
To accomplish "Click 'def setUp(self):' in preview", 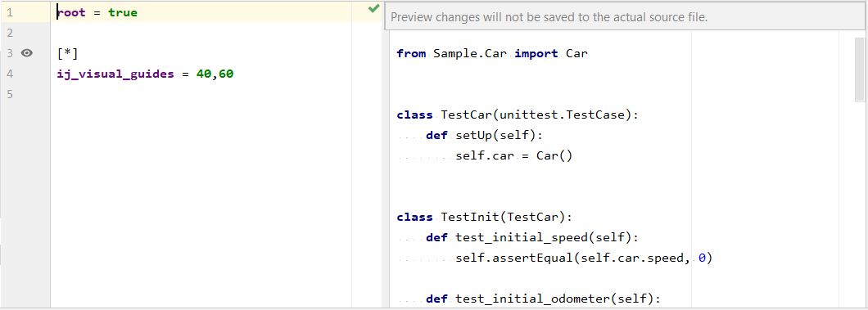I will 485,136.
